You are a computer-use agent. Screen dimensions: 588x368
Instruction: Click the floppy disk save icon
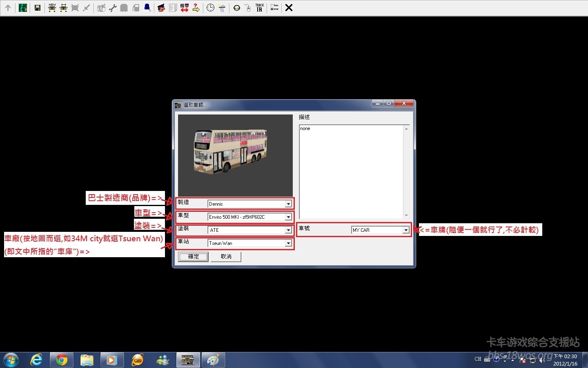point(38,8)
